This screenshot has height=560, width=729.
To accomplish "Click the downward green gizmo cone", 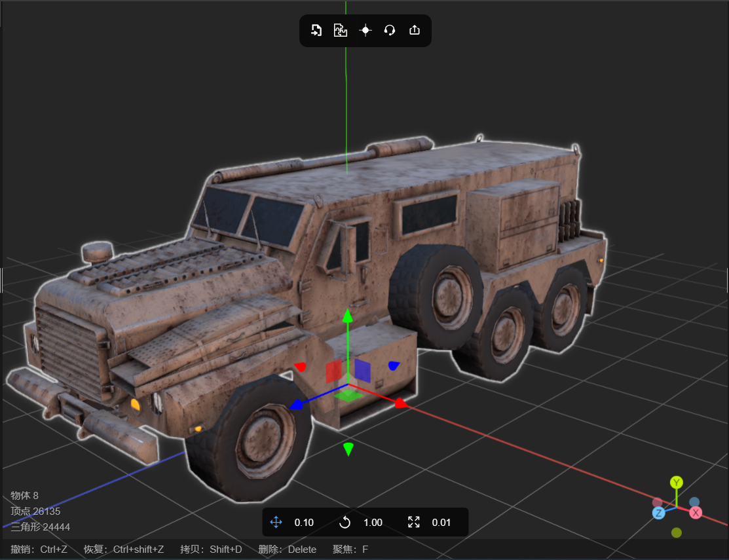I will (x=348, y=449).
